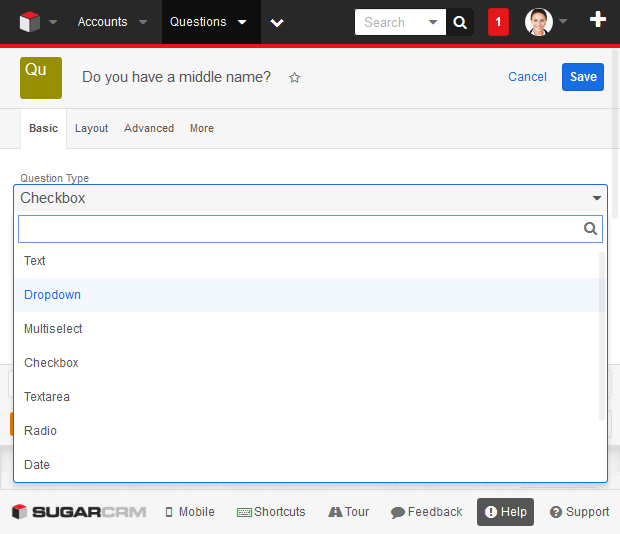620x534 pixels.
Task: Open the Accounts module tab
Action: coord(102,22)
